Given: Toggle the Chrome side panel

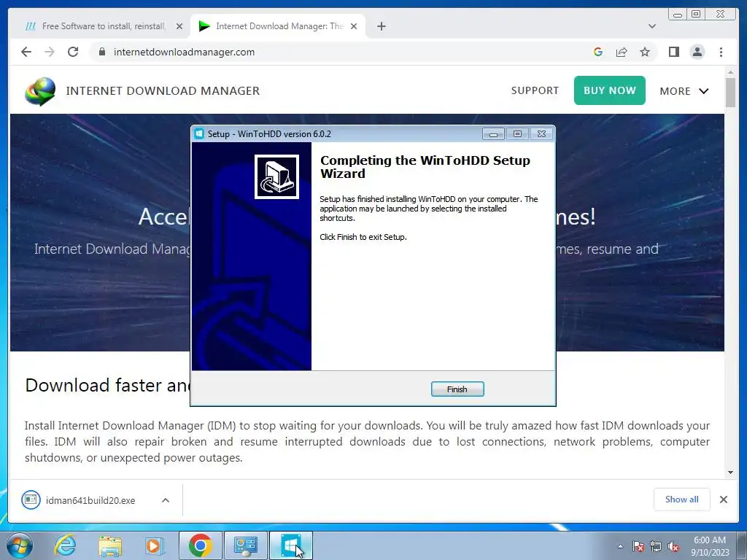Looking at the screenshot, I should [673, 52].
